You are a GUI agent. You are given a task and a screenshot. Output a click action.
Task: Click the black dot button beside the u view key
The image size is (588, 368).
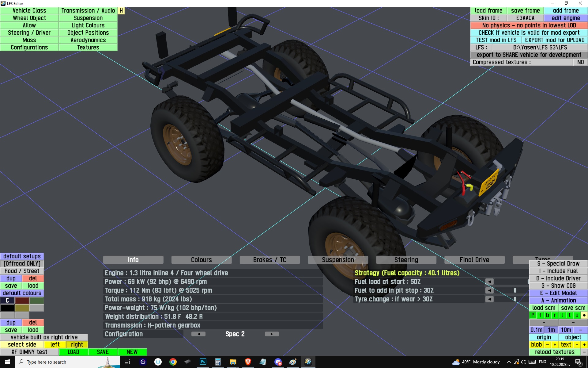[584, 315]
